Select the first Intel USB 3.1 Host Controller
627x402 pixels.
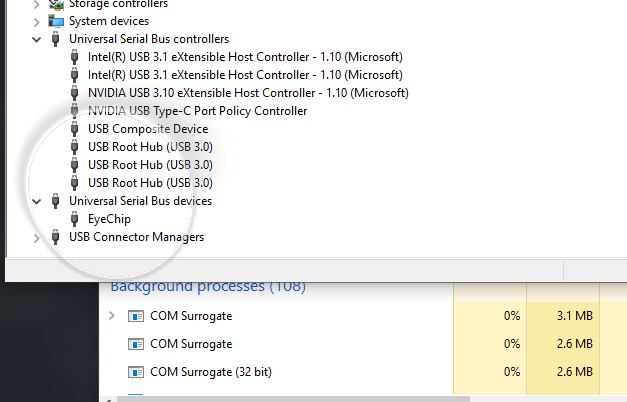245,57
